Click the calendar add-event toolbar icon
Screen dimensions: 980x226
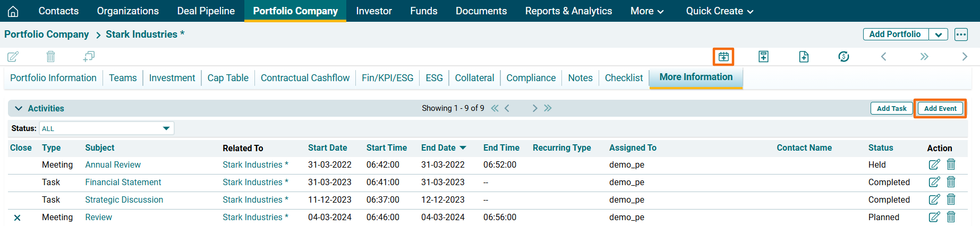[x=723, y=56]
